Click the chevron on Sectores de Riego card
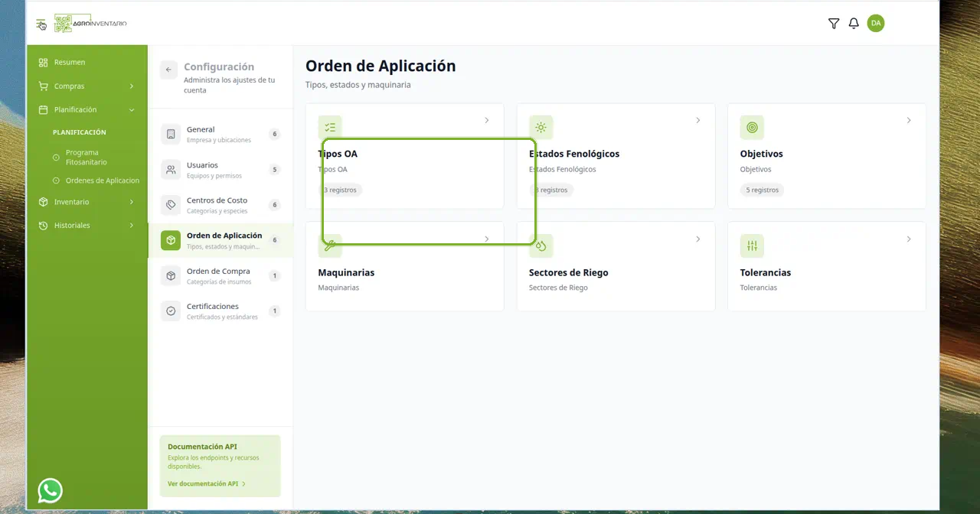 coord(698,239)
